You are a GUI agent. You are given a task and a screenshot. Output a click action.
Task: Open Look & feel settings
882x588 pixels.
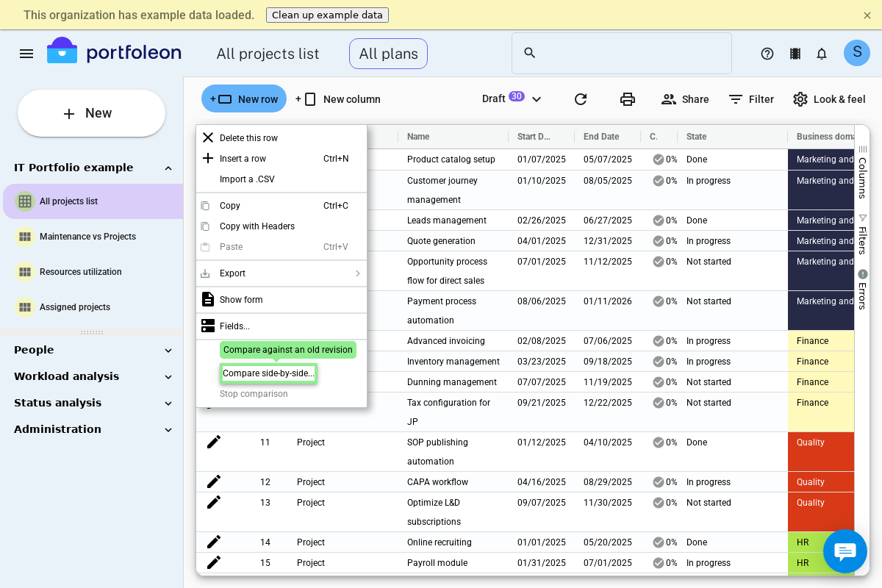coord(829,99)
